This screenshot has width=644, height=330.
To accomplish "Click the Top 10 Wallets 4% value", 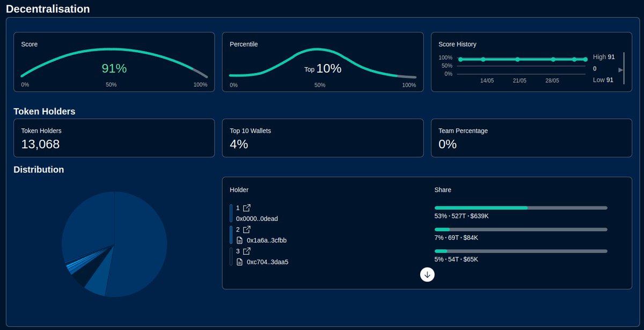I will (239, 144).
